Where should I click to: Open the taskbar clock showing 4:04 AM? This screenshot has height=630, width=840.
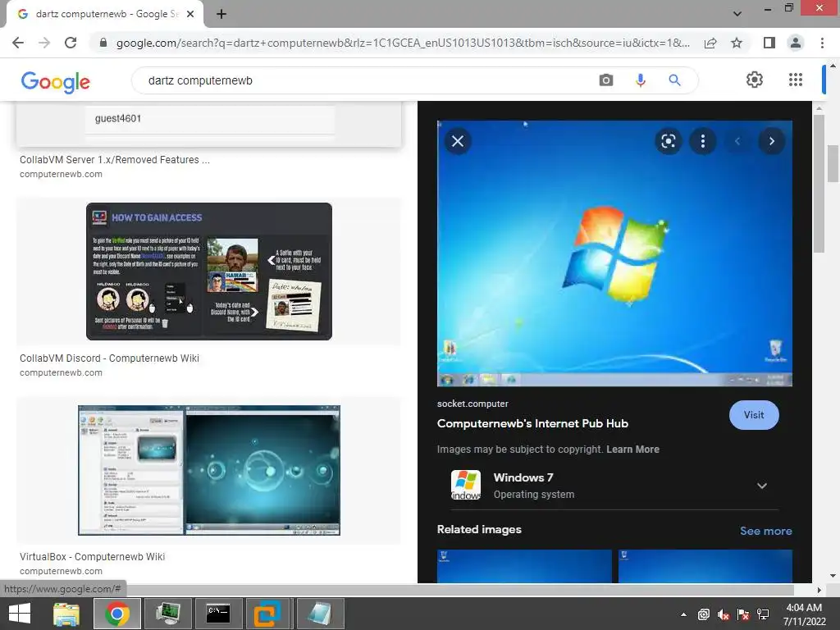(x=804, y=614)
